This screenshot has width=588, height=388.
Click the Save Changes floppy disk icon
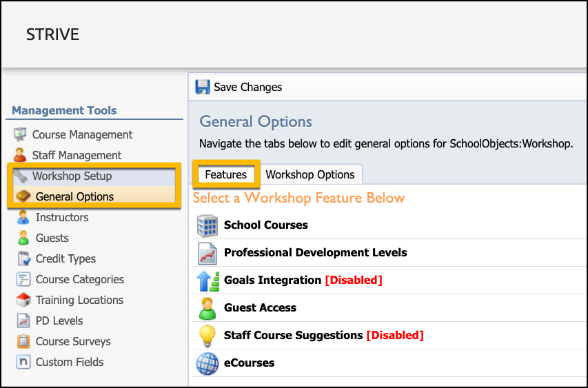pyautogui.click(x=203, y=87)
